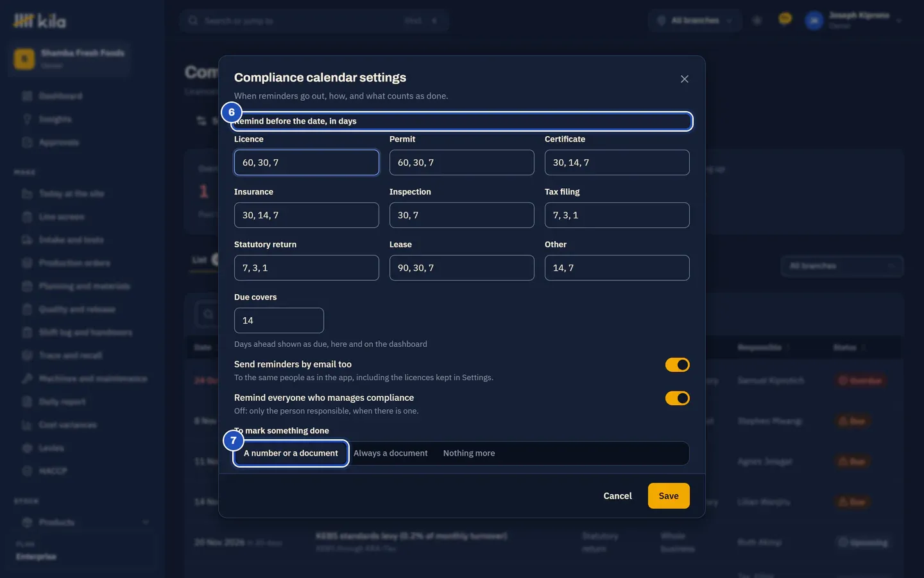This screenshot has height=578, width=924.
Task: Open the All branches dropdown in top bar
Action: tap(695, 21)
